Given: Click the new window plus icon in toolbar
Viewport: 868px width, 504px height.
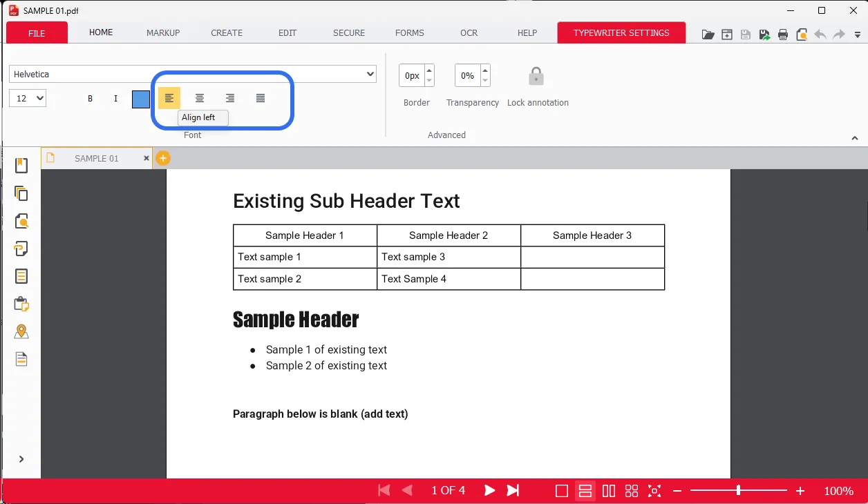Looking at the screenshot, I should (x=727, y=35).
